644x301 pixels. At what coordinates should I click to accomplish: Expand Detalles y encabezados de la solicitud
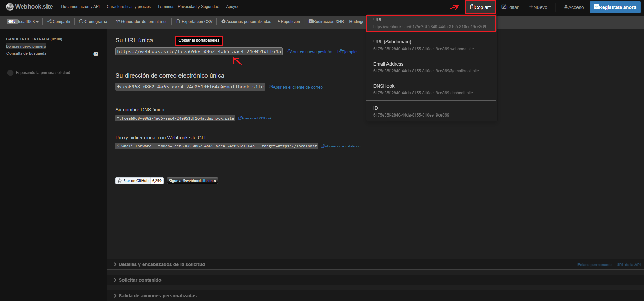162,264
